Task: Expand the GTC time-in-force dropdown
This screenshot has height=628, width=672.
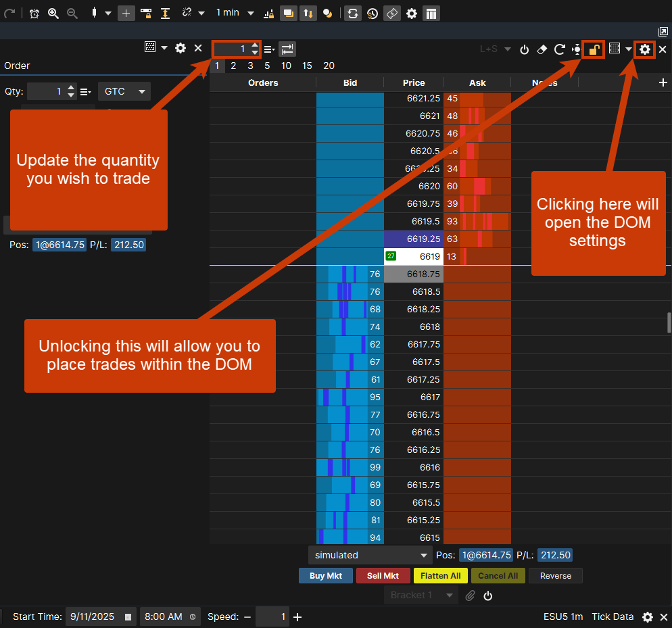Action: 124,91
